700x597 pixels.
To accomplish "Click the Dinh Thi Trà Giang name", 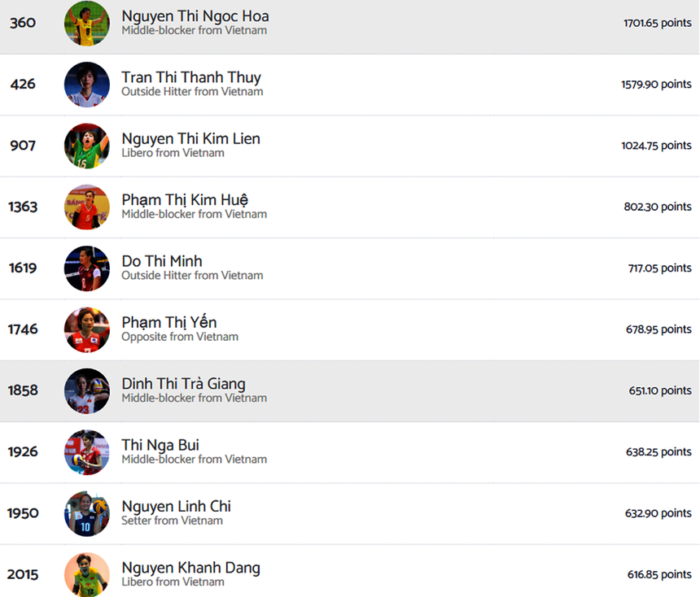I will pos(183,384).
